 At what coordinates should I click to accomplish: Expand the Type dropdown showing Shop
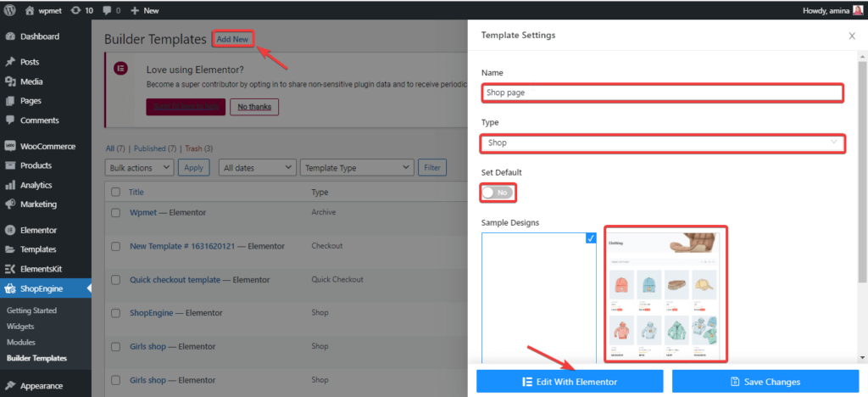click(663, 143)
